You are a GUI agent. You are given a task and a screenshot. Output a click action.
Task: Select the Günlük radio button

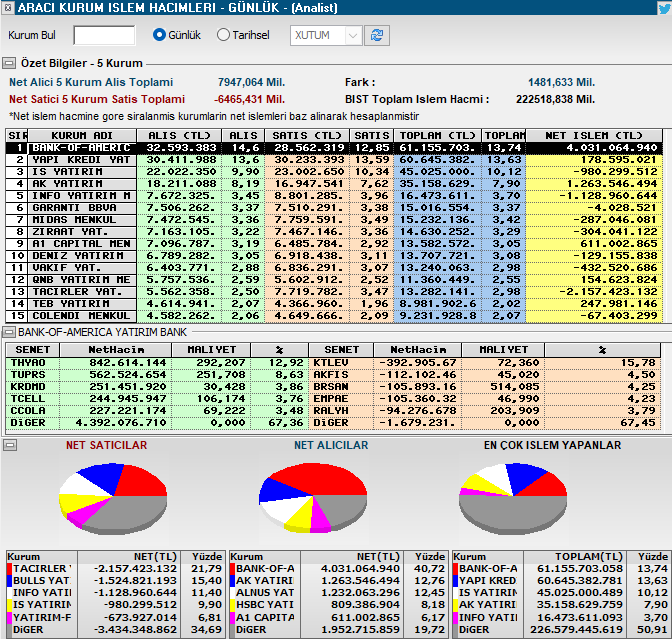click(x=159, y=35)
